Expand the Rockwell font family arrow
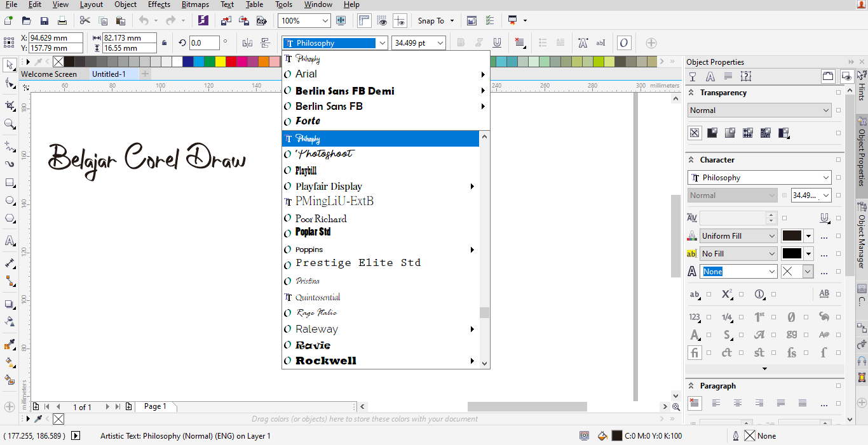868x445 pixels. (x=472, y=360)
